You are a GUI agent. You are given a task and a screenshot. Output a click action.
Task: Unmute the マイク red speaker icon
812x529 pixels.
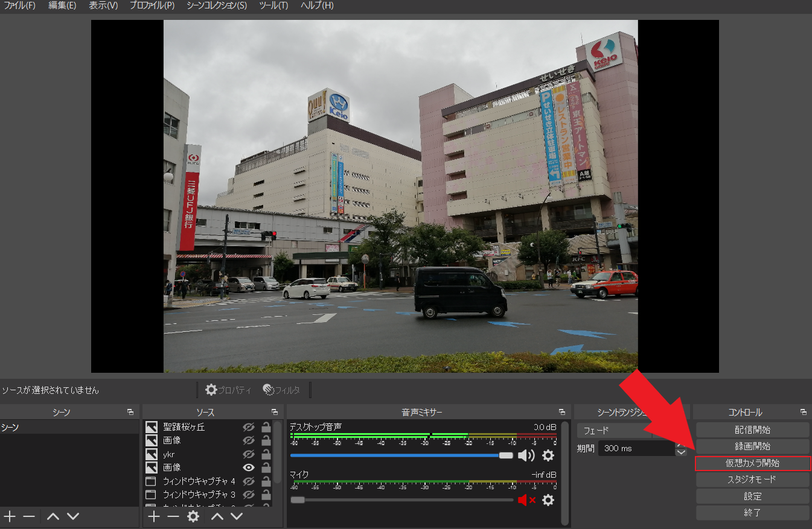coord(527,500)
